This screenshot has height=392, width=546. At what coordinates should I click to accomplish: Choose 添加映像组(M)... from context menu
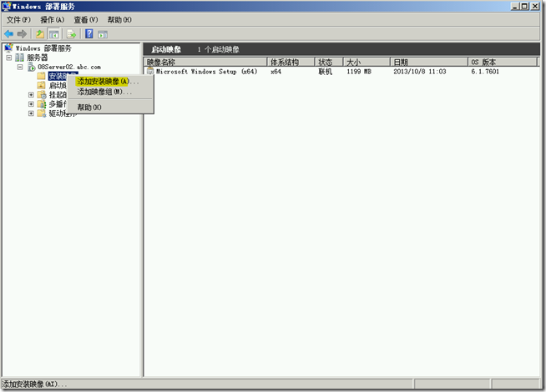110,92
